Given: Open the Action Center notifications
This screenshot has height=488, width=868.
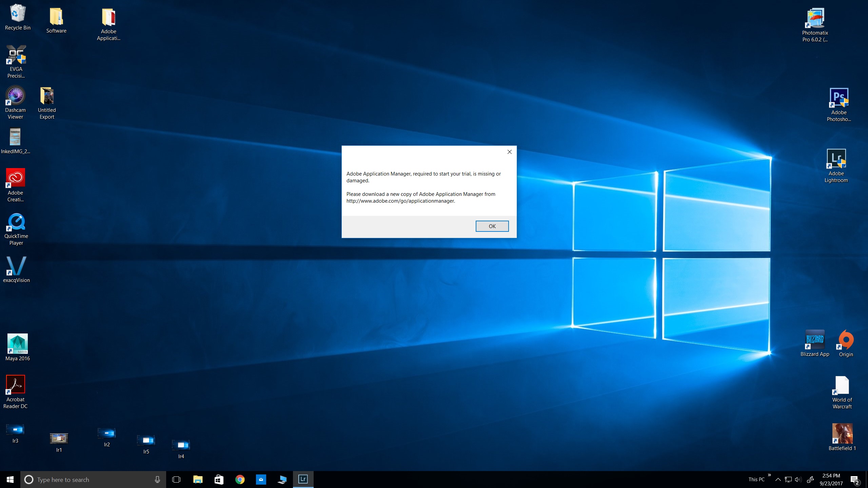Looking at the screenshot, I should [855, 480].
